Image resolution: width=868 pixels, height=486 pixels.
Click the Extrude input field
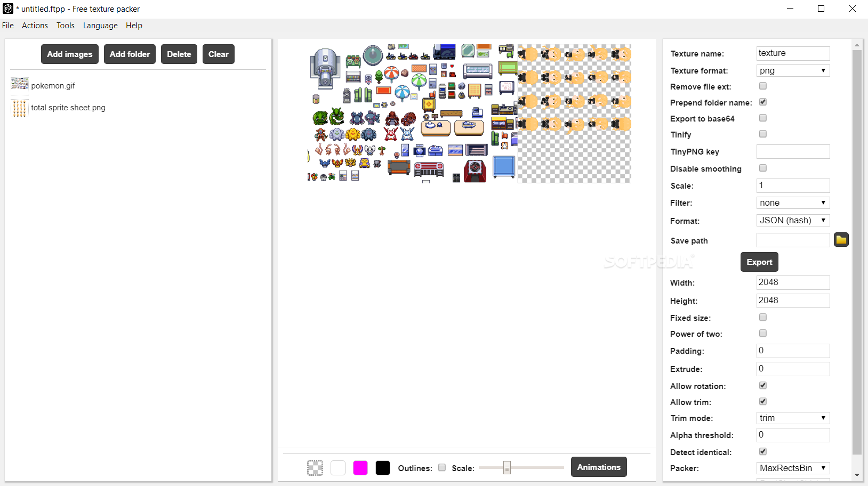point(793,369)
